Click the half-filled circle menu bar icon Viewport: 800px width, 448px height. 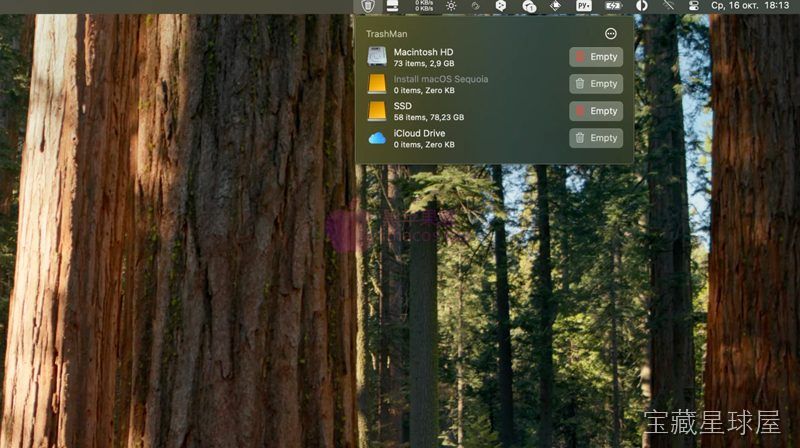tap(642, 6)
